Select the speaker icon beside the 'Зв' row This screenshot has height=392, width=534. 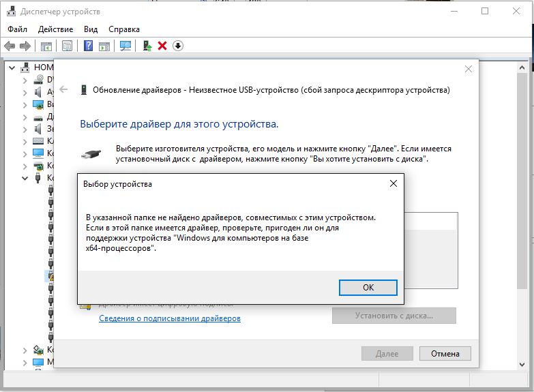coord(38,129)
